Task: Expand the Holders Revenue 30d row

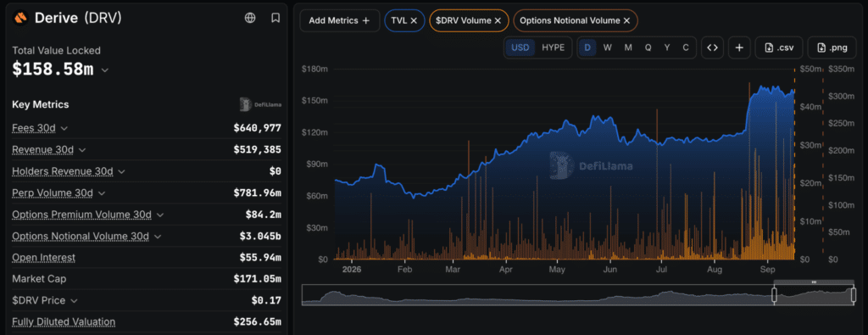Action: coord(122,171)
